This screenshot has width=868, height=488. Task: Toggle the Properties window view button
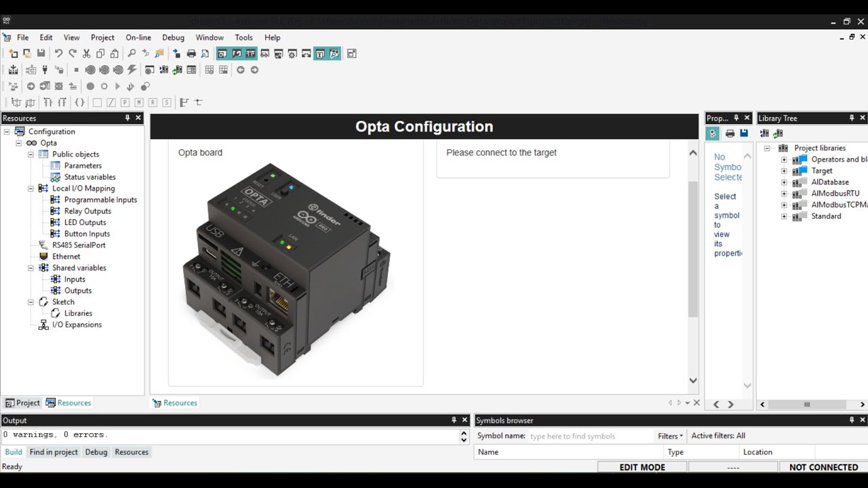[320, 54]
